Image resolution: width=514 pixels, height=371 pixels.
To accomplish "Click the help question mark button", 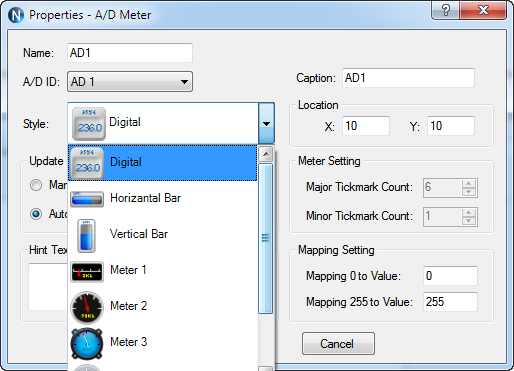I will point(446,10).
